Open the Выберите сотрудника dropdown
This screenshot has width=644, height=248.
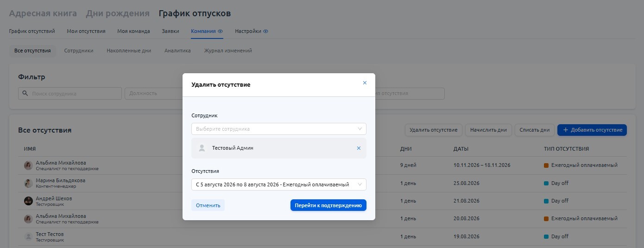click(x=278, y=129)
